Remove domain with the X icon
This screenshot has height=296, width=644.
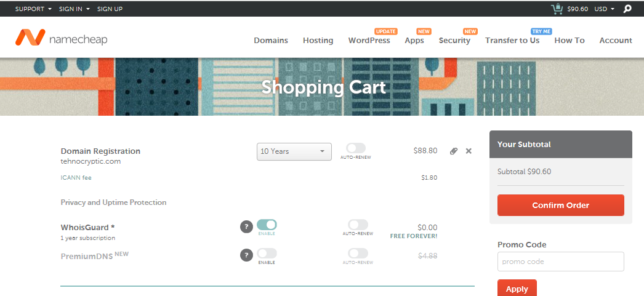click(469, 151)
